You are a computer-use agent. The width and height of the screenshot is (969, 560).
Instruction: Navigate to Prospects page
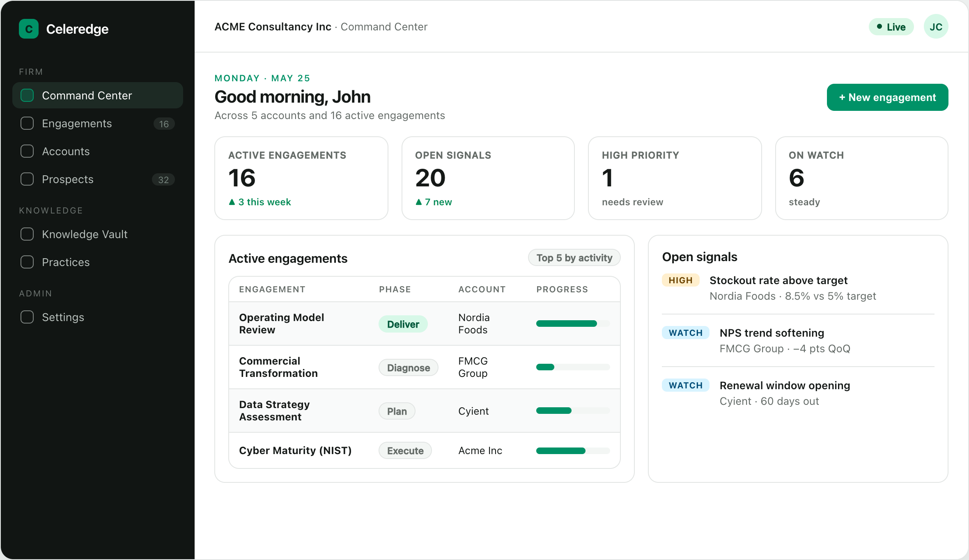[x=98, y=179]
